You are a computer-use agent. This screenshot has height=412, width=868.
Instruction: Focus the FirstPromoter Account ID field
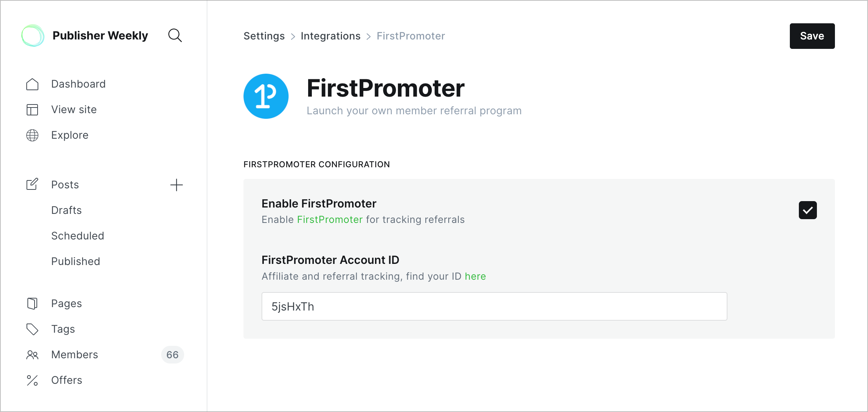[494, 306]
